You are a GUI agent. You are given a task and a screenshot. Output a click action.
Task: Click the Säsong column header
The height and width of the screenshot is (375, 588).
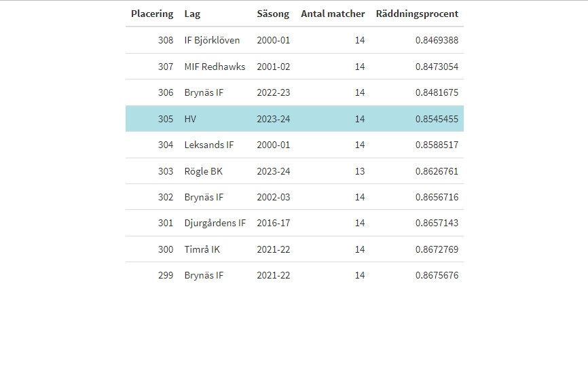pos(273,14)
